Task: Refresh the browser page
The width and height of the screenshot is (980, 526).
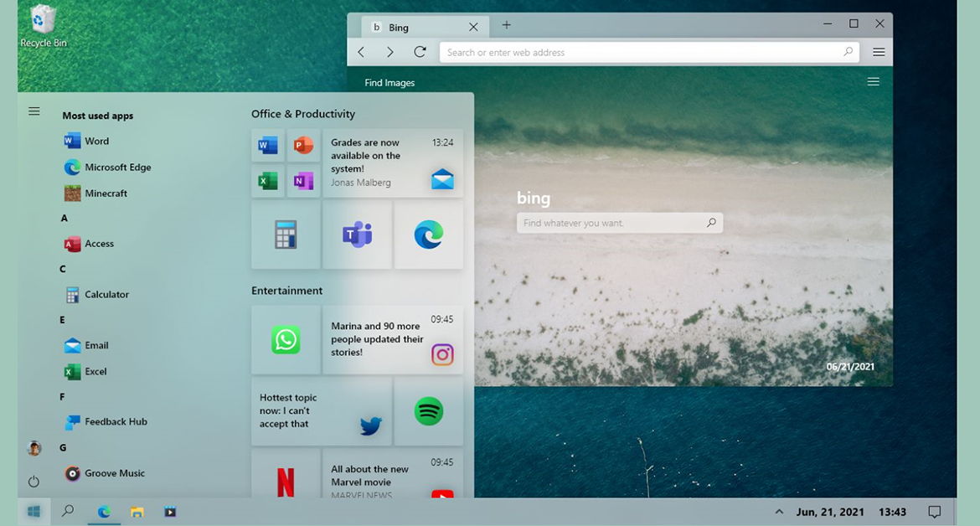Action: click(420, 52)
